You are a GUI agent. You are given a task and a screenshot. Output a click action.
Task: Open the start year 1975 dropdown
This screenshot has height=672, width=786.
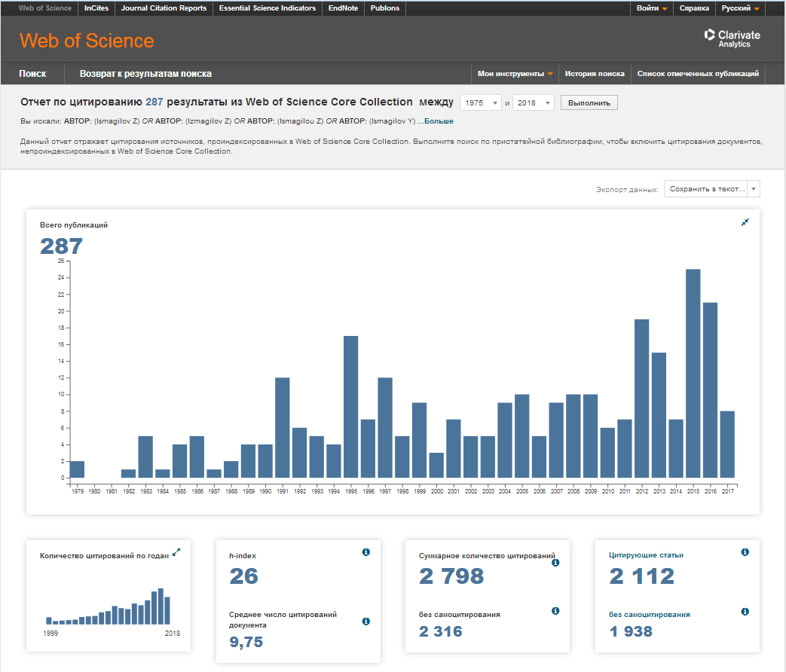(x=480, y=102)
